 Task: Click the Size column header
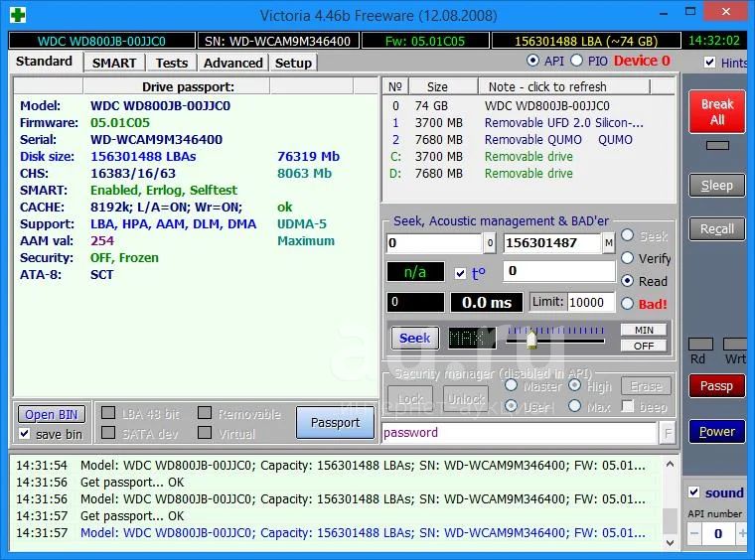click(x=443, y=86)
